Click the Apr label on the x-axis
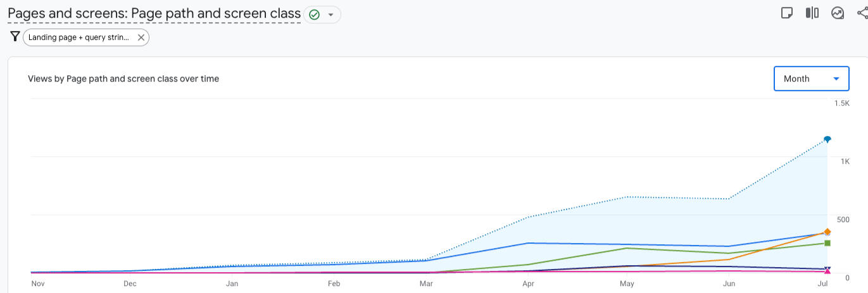Viewport: 868px width, 293px height. point(529,284)
